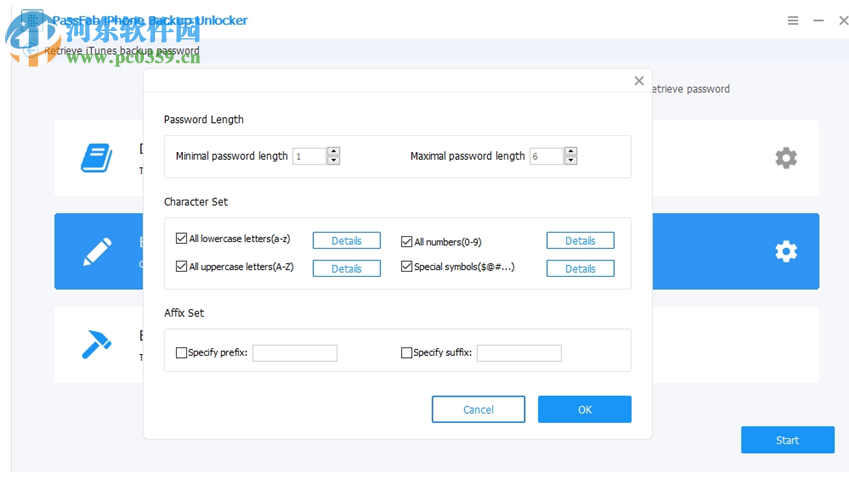Viewport: 849px width, 481px height.
Task: Click the maximal password length field
Action: tap(546, 157)
